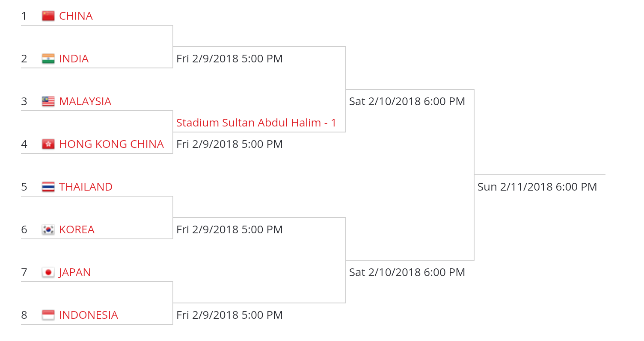Open the HONG KONG CHINA team link
The height and width of the screenshot is (341, 644).
(111, 144)
